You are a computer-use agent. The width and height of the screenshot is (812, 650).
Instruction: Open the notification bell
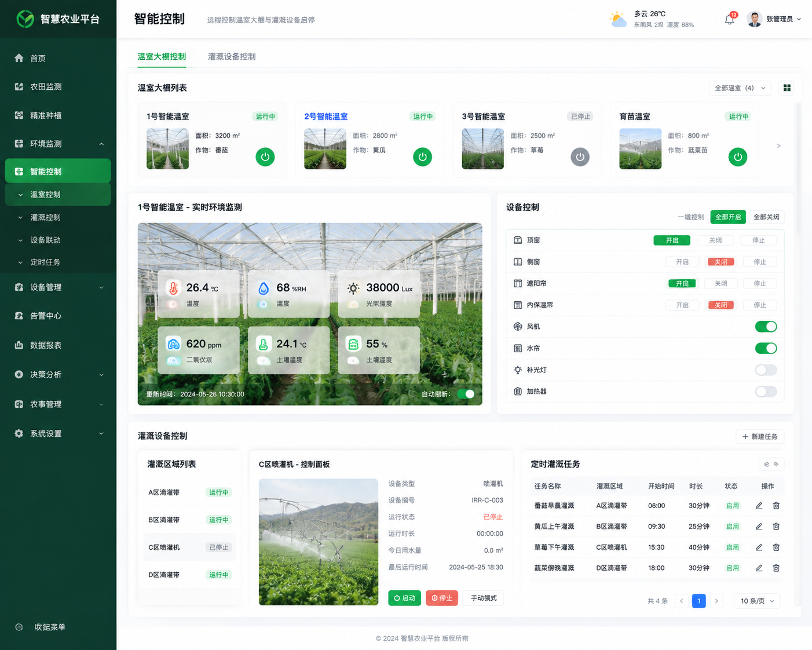[x=729, y=19]
